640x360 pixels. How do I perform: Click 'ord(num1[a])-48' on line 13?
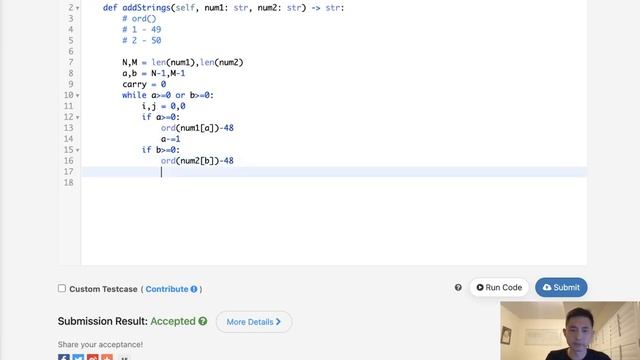(x=197, y=128)
